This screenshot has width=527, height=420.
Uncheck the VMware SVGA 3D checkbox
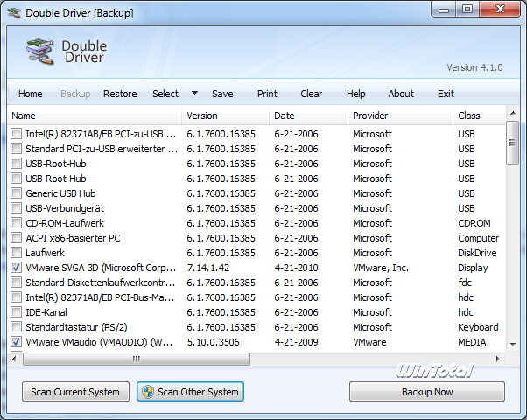[16, 268]
